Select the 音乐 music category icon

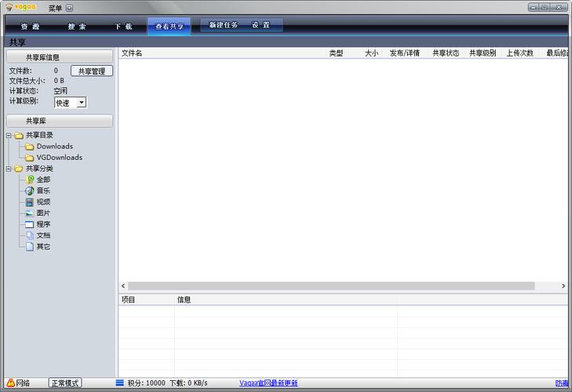point(30,191)
